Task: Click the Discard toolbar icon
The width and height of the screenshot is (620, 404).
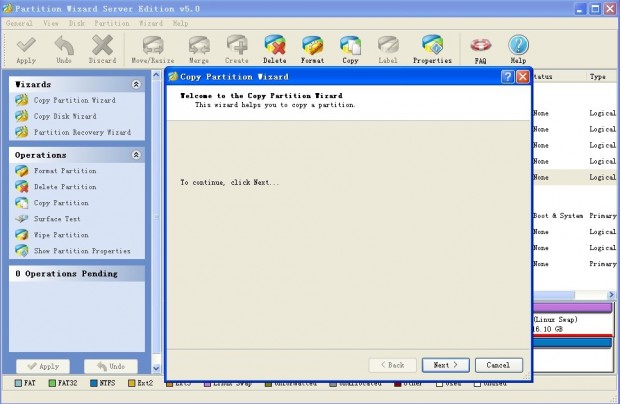Action: click(x=102, y=49)
